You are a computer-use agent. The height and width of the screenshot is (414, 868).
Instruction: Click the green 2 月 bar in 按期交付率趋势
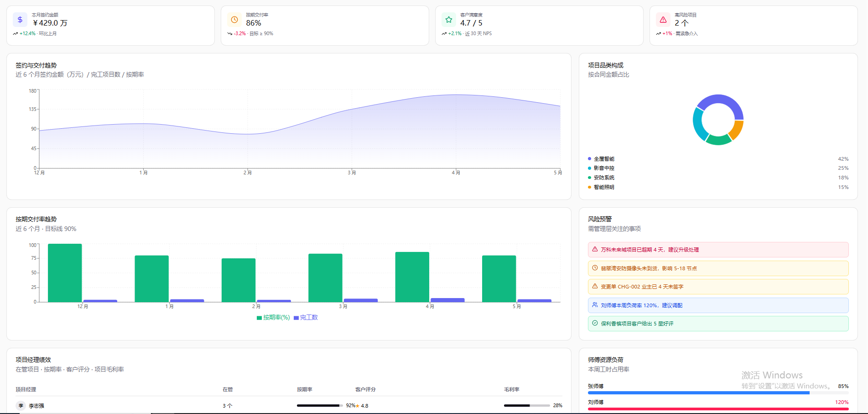(x=239, y=280)
